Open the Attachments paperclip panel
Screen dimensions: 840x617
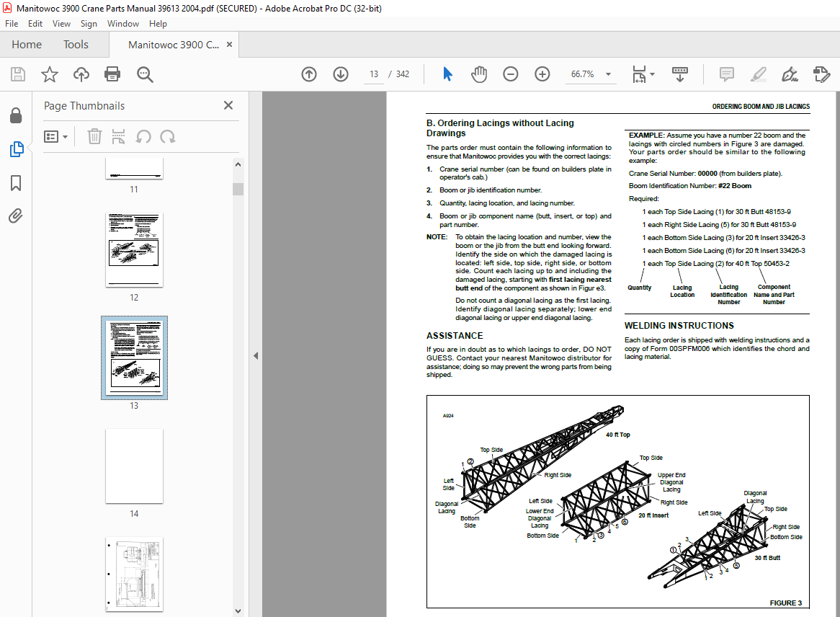(x=16, y=216)
